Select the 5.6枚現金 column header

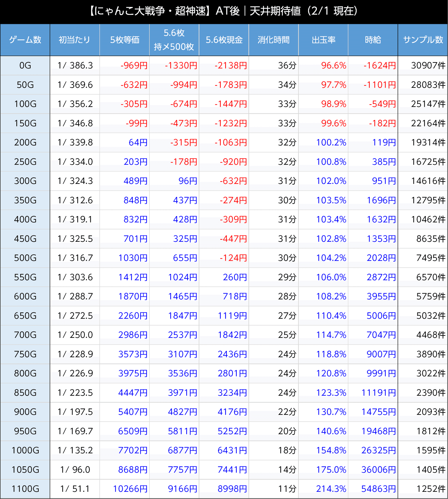(224, 40)
